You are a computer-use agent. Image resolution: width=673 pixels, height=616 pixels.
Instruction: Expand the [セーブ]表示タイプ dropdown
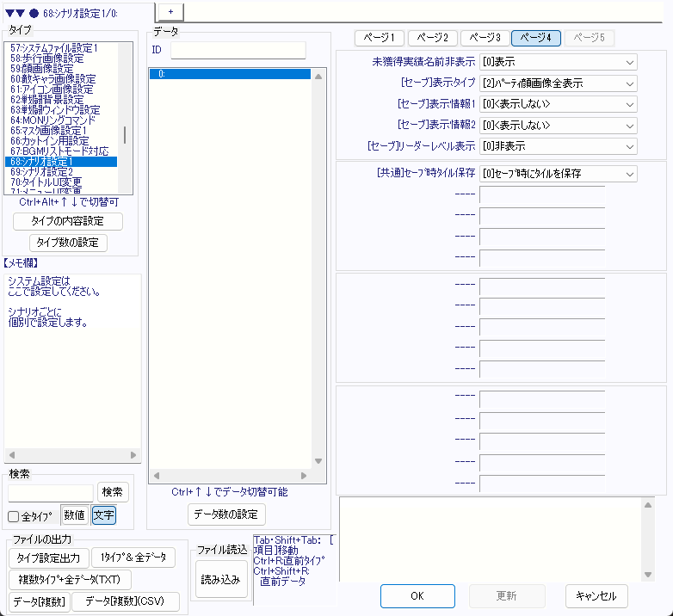point(558,83)
